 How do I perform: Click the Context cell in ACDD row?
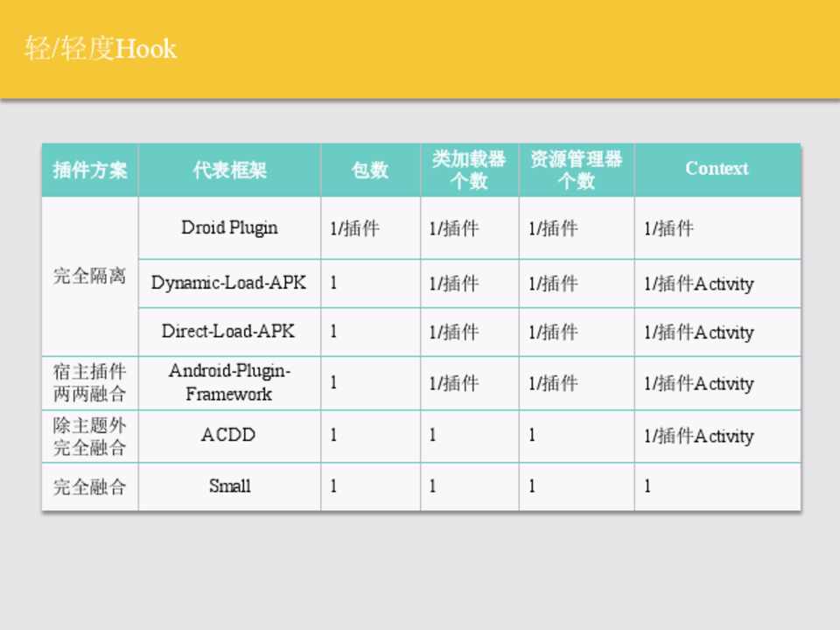[x=717, y=436]
